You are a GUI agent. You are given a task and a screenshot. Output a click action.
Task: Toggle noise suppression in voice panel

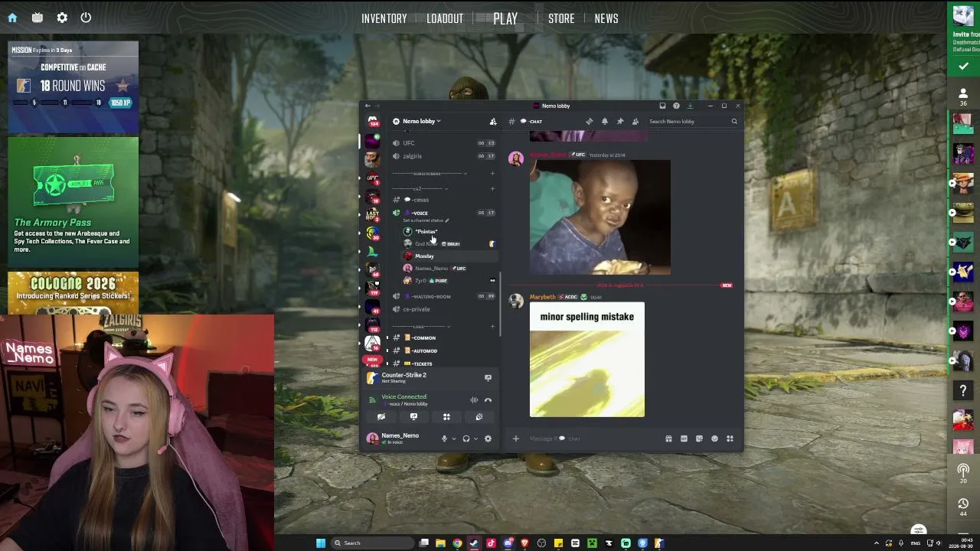474,399
